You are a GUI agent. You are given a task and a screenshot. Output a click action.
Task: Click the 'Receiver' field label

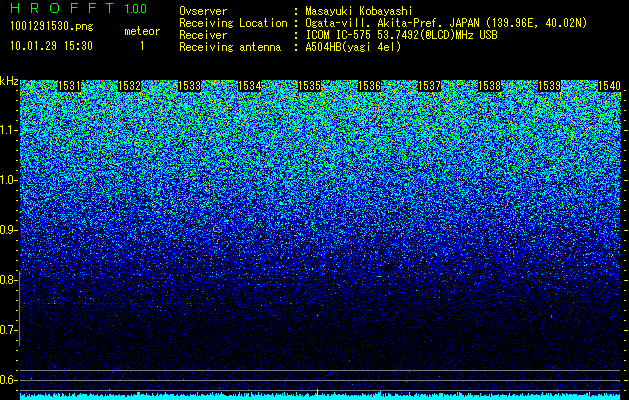click(x=203, y=35)
